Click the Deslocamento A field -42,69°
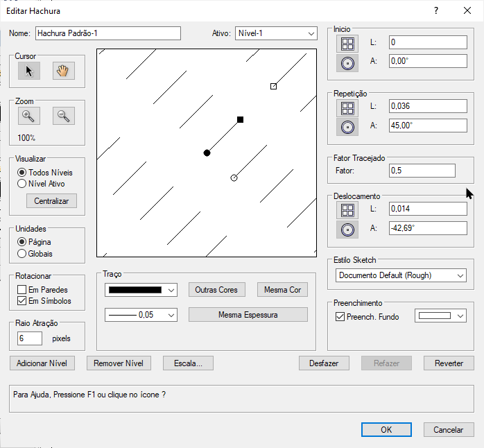This screenshot has height=448, width=484. click(x=428, y=228)
